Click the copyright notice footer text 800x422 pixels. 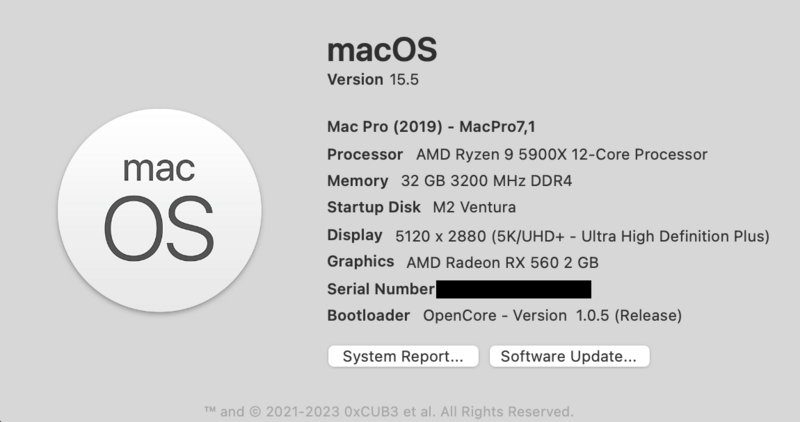[388, 411]
